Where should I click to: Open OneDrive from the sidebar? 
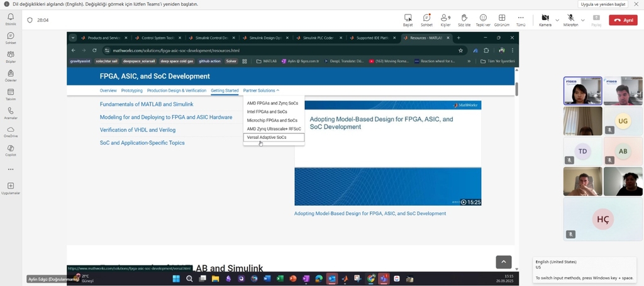point(11,131)
